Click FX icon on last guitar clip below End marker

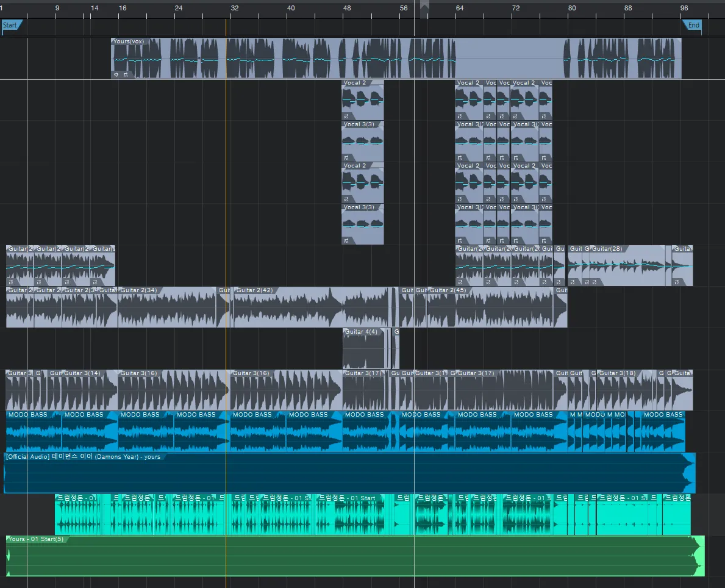tap(676, 282)
